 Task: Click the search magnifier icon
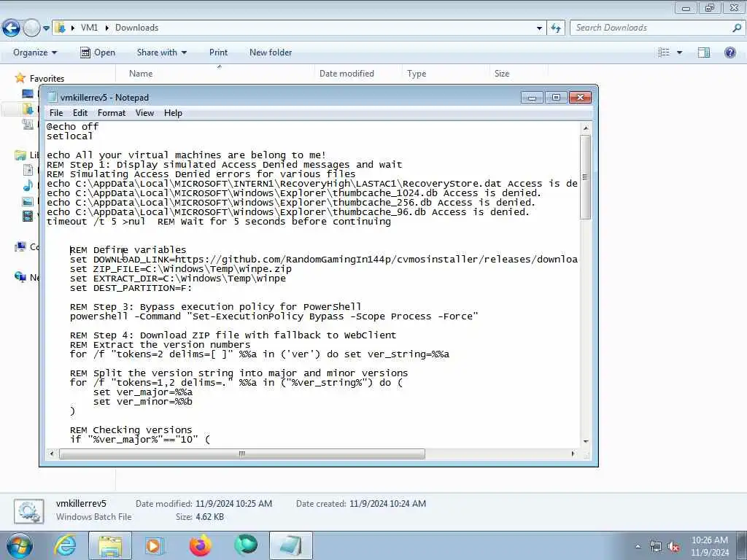click(737, 28)
